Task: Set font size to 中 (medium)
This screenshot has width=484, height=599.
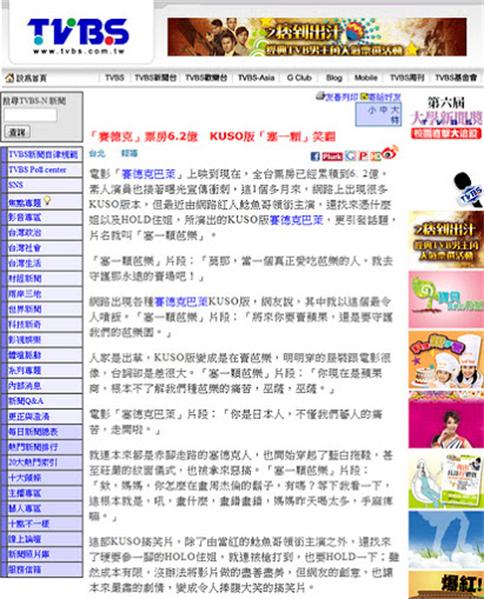Action: coord(383,110)
